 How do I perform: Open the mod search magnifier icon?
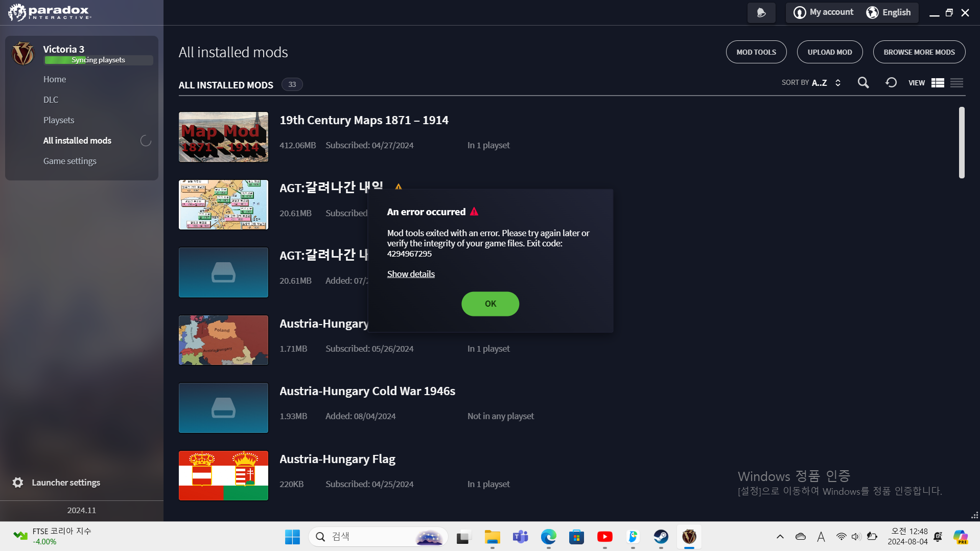(x=863, y=83)
